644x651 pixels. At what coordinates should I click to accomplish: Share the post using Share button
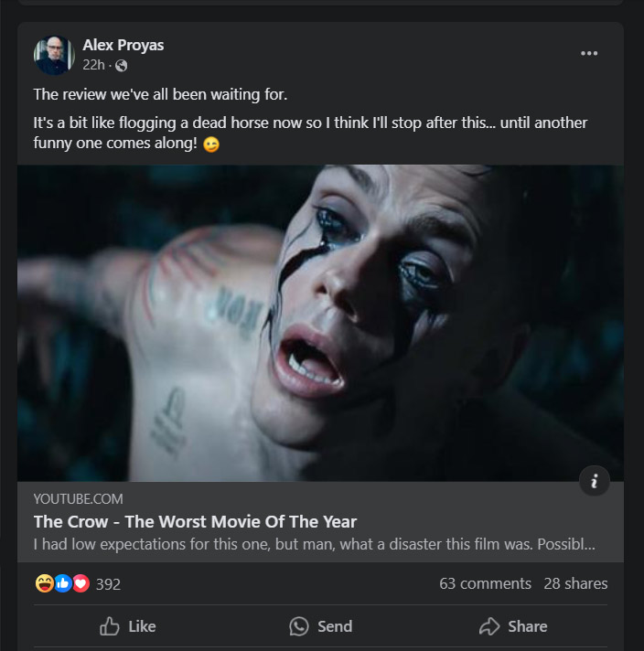click(x=513, y=626)
